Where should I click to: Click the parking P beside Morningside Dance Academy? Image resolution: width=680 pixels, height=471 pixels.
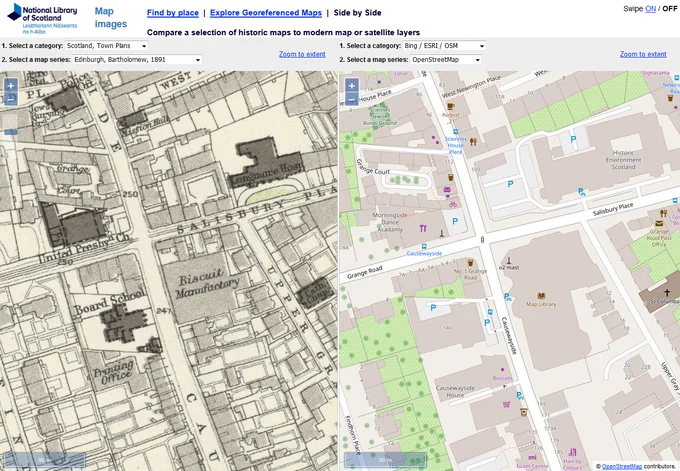(x=455, y=221)
